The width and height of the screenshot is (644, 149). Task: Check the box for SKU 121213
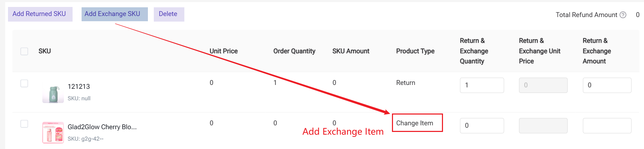pyautogui.click(x=24, y=84)
